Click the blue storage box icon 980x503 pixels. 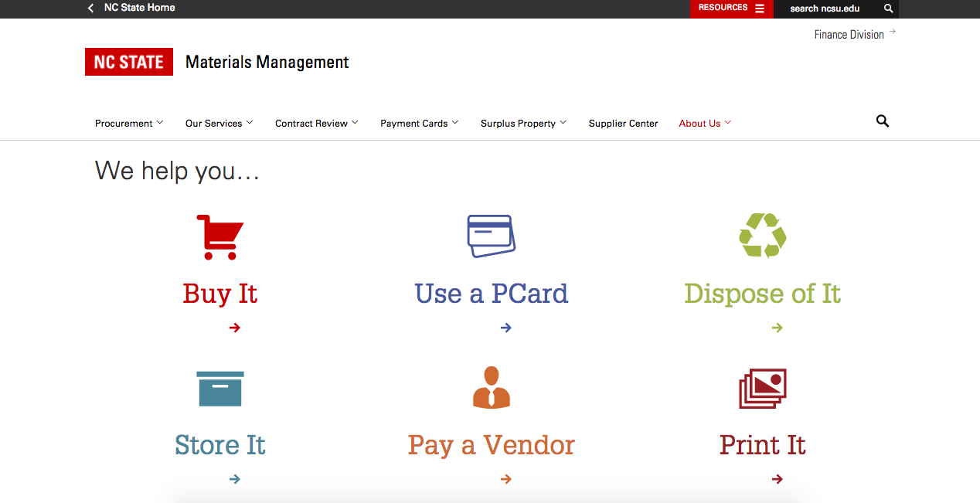[x=220, y=389]
